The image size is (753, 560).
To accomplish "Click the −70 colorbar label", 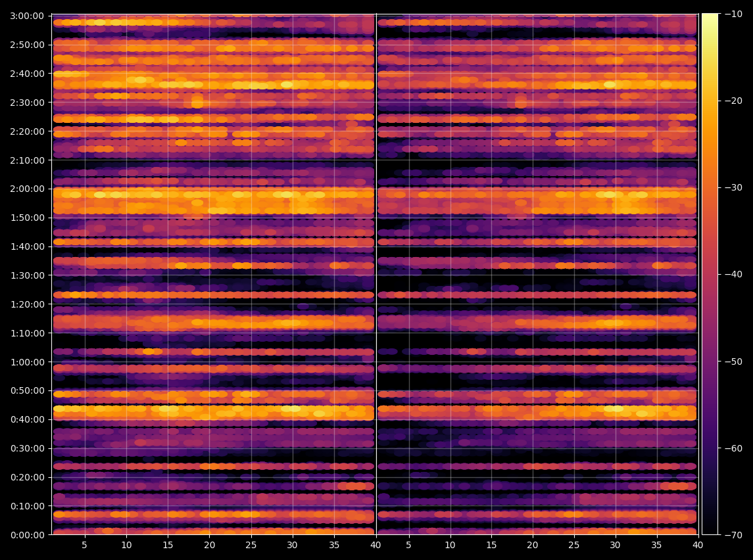I will coord(733,535).
